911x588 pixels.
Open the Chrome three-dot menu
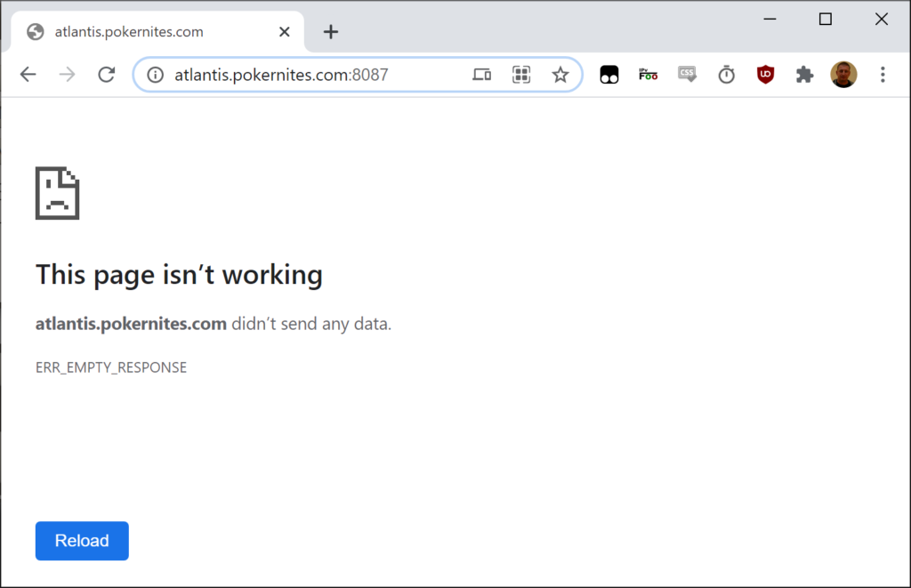[883, 75]
